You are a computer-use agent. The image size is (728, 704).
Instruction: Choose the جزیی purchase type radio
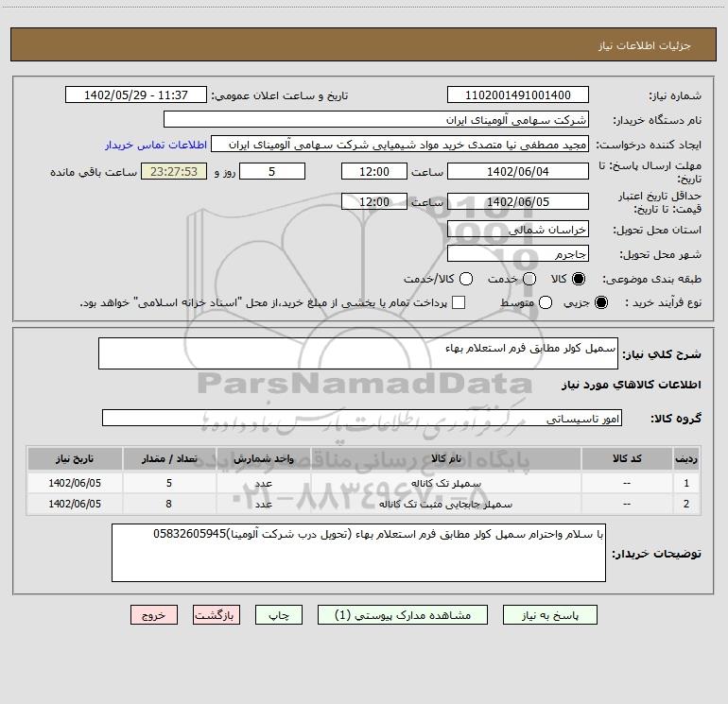600,302
